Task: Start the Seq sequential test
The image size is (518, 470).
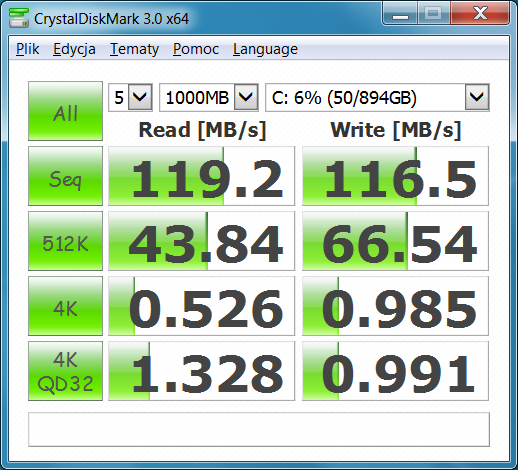Action: [x=65, y=176]
